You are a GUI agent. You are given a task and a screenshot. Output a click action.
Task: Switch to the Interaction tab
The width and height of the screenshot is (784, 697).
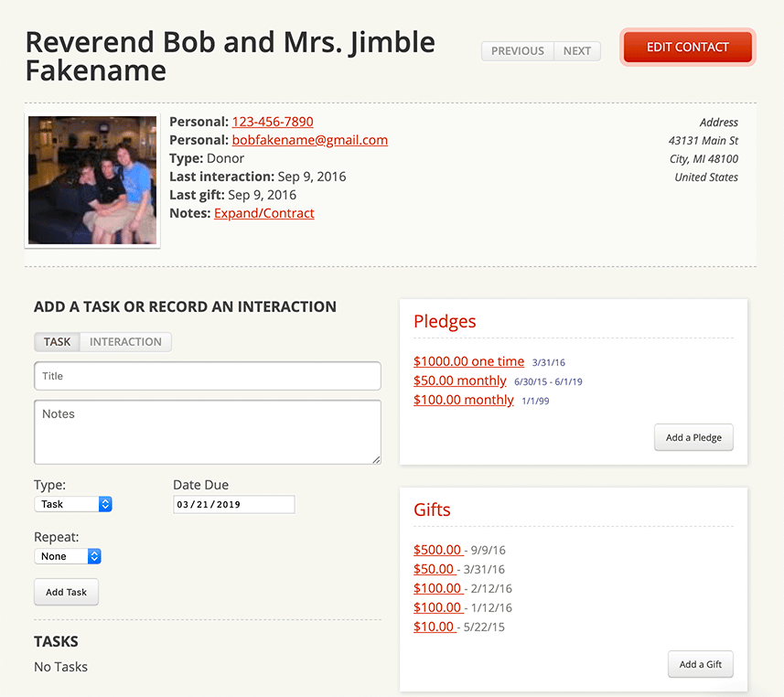point(125,342)
